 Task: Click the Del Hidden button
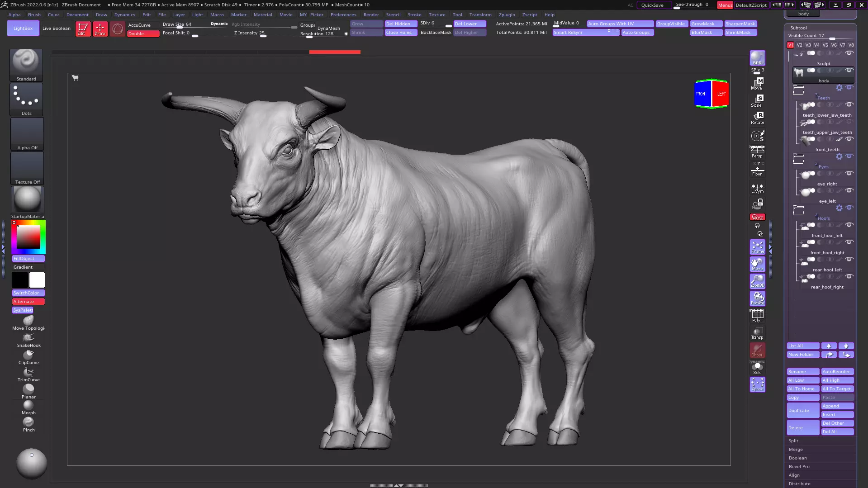coord(401,24)
